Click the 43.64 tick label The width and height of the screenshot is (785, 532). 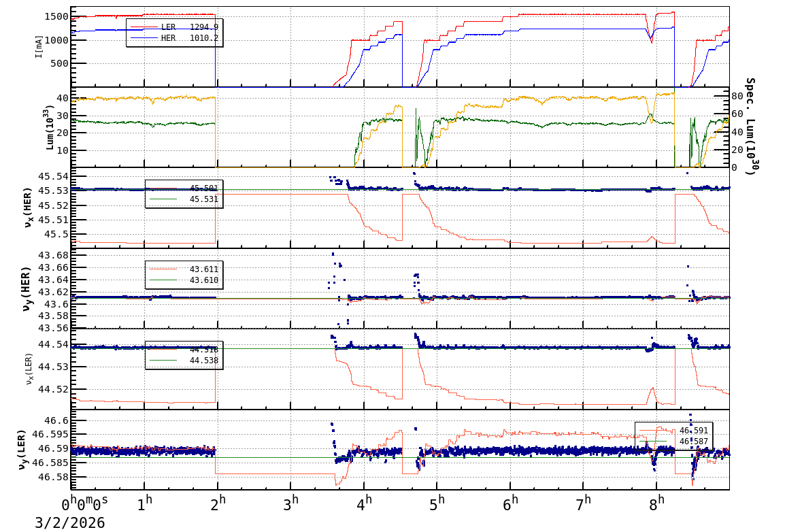click(54, 280)
